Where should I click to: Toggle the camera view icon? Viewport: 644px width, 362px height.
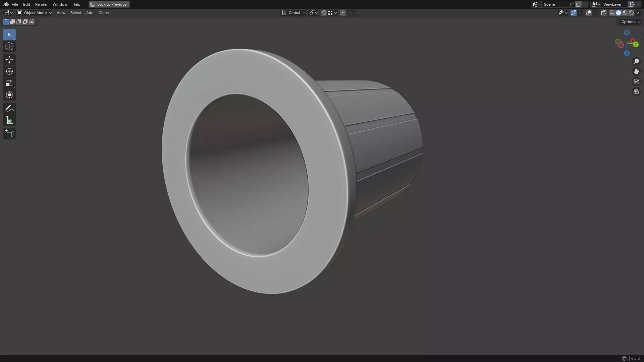(x=636, y=81)
